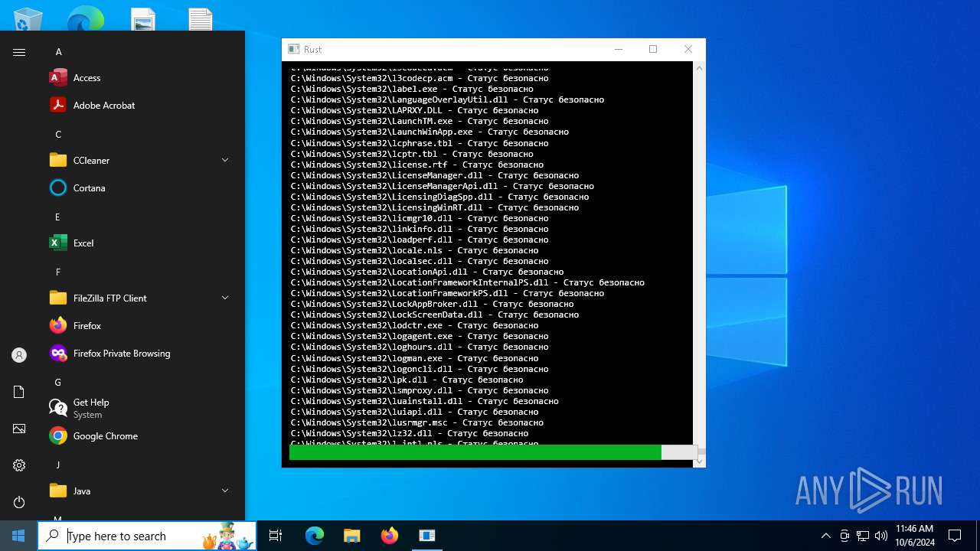
Task: Click the logman.exe status line
Action: click(x=414, y=358)
